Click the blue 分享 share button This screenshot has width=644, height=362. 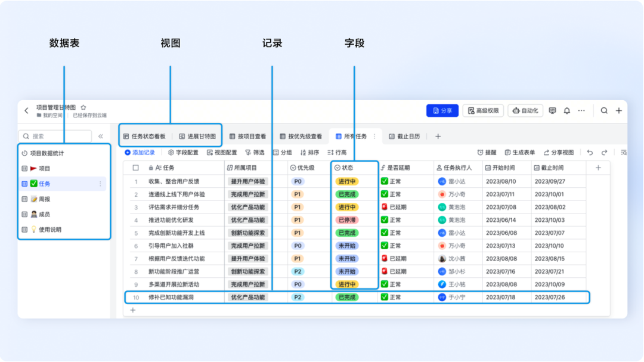[x=442, y=110]
